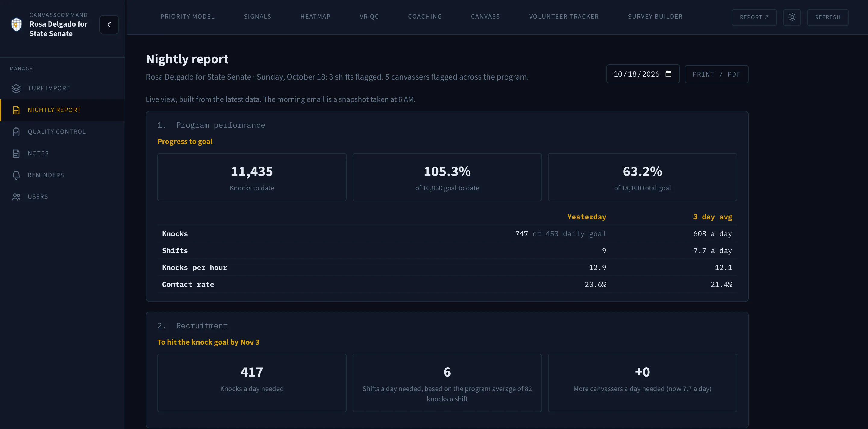This screenshot has width=868, height=429.
Task: Click the 'Contact rate' row label
Action: 188,284
